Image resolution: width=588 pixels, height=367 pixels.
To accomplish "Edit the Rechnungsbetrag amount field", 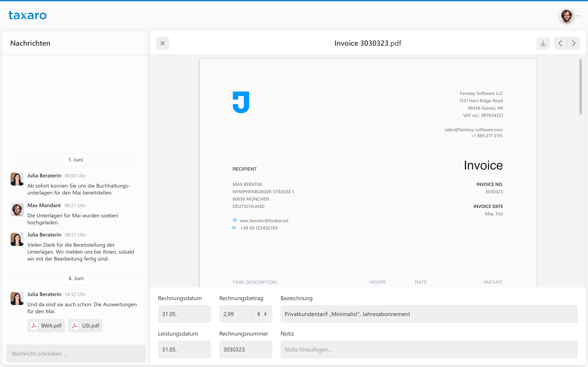I will (235, 314).
